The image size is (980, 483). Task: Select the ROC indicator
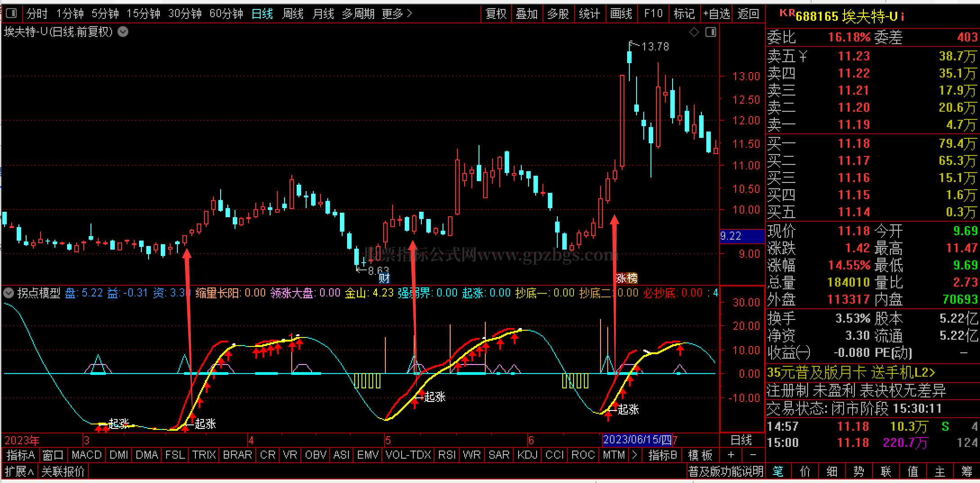(583, 455)
